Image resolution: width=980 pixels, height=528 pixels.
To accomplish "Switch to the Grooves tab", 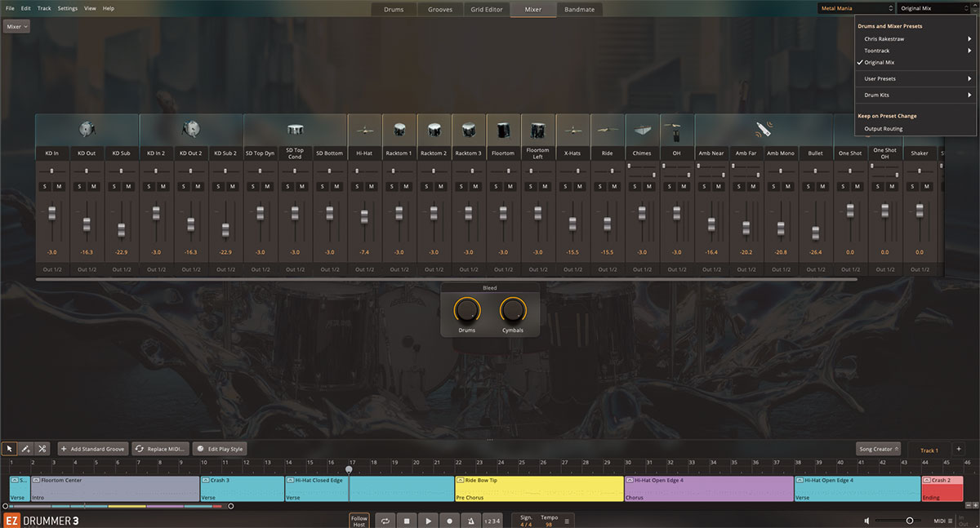I will (440, 9).
